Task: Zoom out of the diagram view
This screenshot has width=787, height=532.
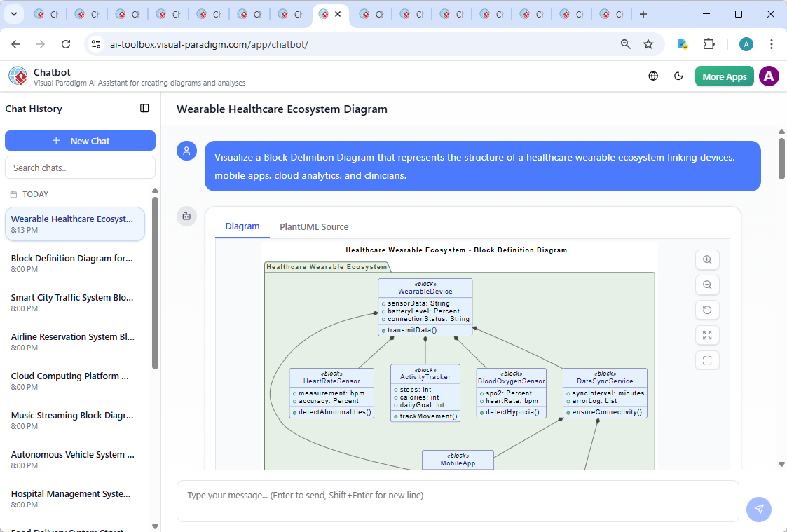Action: (707, 285)
